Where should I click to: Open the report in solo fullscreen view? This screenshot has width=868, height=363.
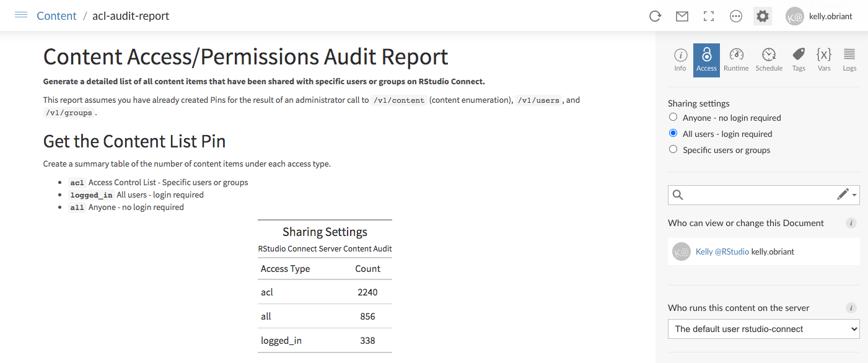708,16
